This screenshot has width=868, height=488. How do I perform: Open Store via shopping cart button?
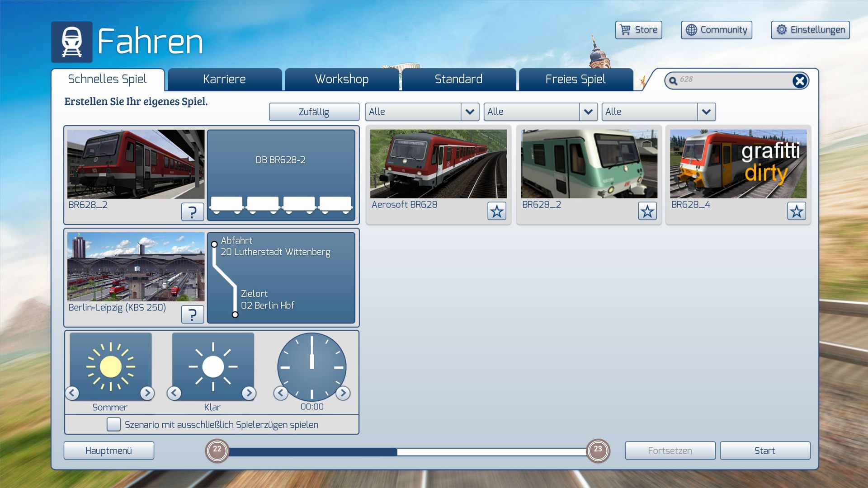click(x=638, y=30)
